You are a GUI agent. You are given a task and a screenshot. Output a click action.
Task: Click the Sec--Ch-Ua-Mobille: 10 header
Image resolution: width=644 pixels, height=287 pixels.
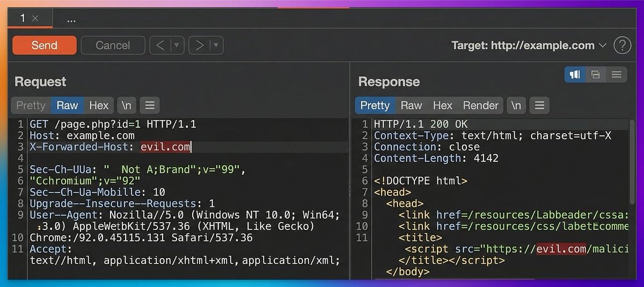pos(97,192)
